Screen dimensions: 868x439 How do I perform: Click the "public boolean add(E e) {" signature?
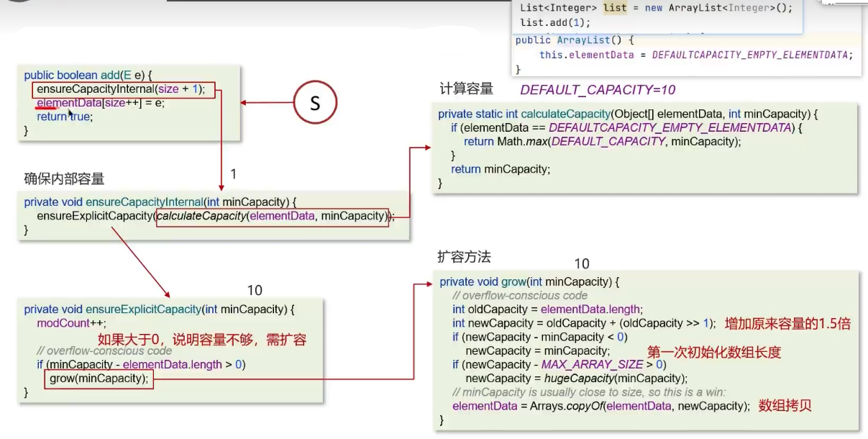(88, 76)
